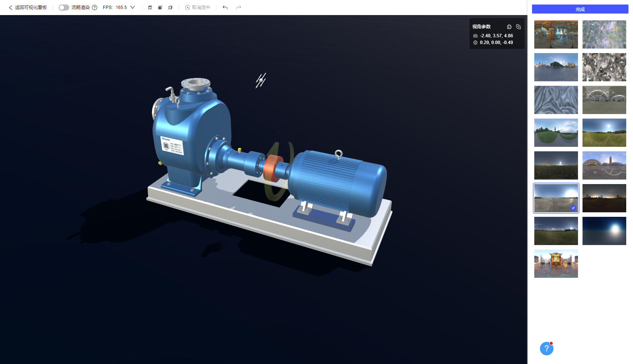The height and width of the screenshot is (364, 633).
Task: Select the sunny grass field thumbnail
Action: [x=604, y=133]
